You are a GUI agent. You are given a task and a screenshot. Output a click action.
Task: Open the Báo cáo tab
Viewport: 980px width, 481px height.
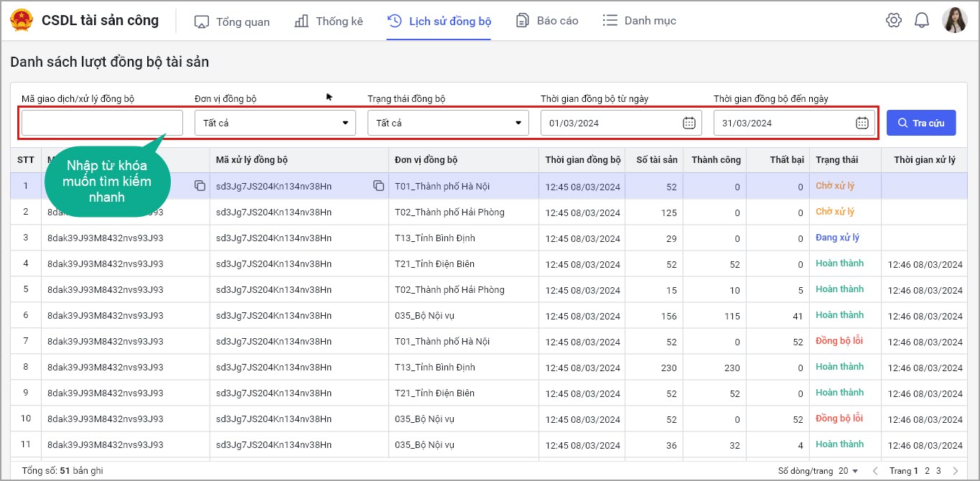547,21
